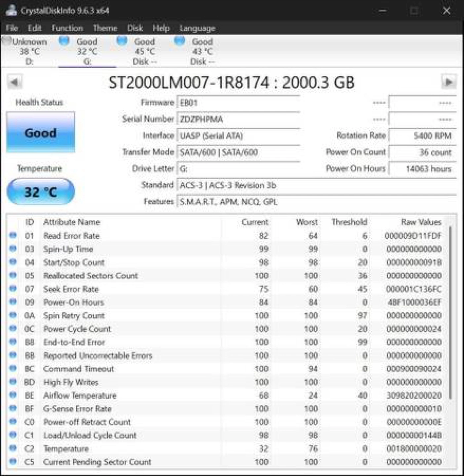464x476 pixels.
Task: Click the status icon for G-Sense Error Rate
Action: pos(13,408)
